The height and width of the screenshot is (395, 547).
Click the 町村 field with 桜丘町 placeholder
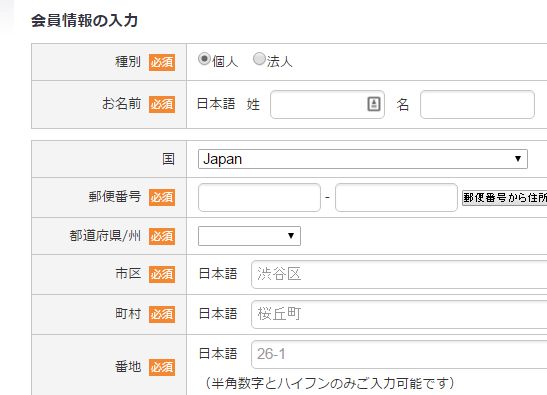(x=399, y=314)
